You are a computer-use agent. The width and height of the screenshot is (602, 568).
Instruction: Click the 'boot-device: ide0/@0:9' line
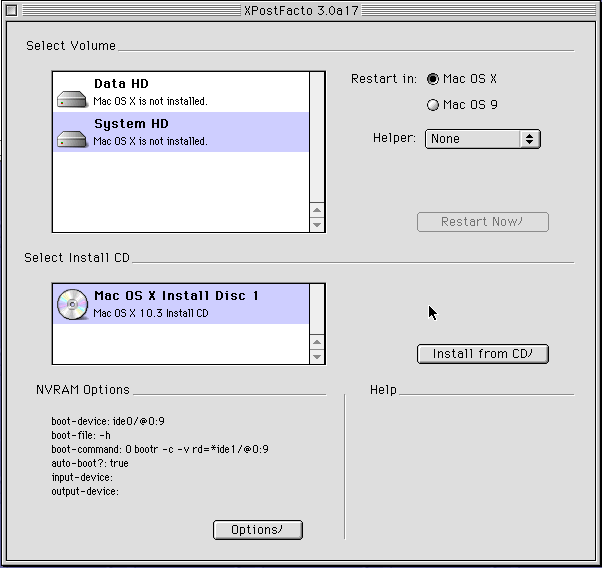(108, 421)
